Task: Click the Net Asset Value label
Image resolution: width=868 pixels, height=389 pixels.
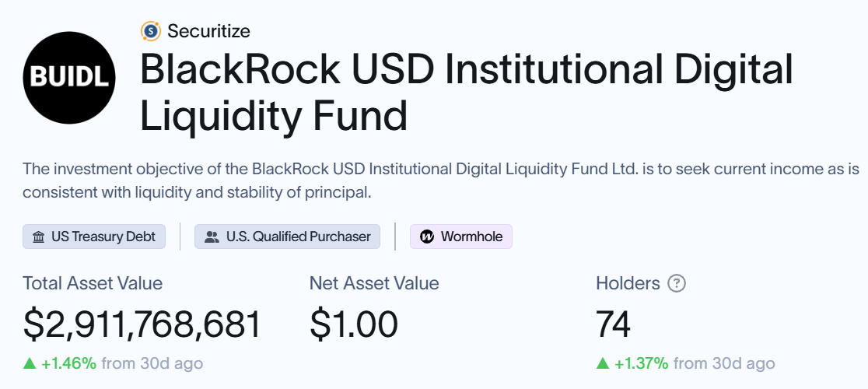Action: point(374,283)
